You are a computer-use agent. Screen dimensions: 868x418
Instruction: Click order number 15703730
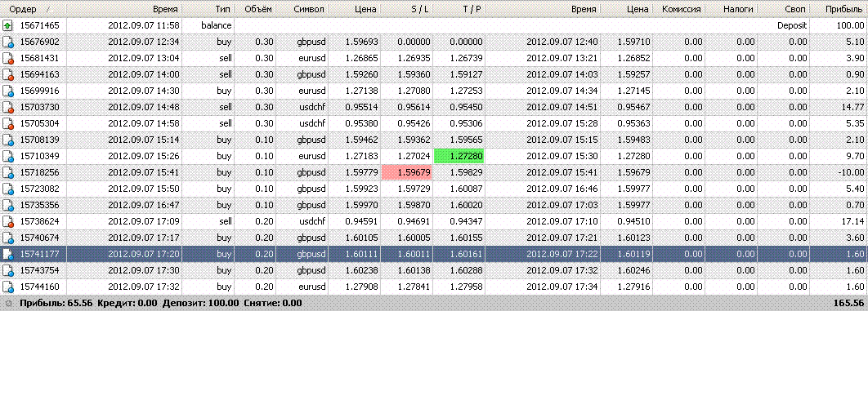click(x=39, y=107)
